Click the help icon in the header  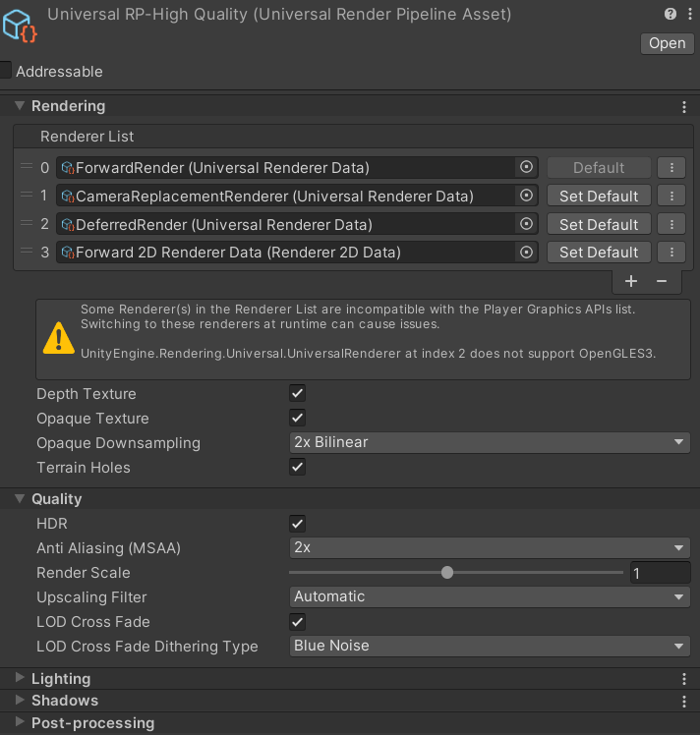coord(671,14)
